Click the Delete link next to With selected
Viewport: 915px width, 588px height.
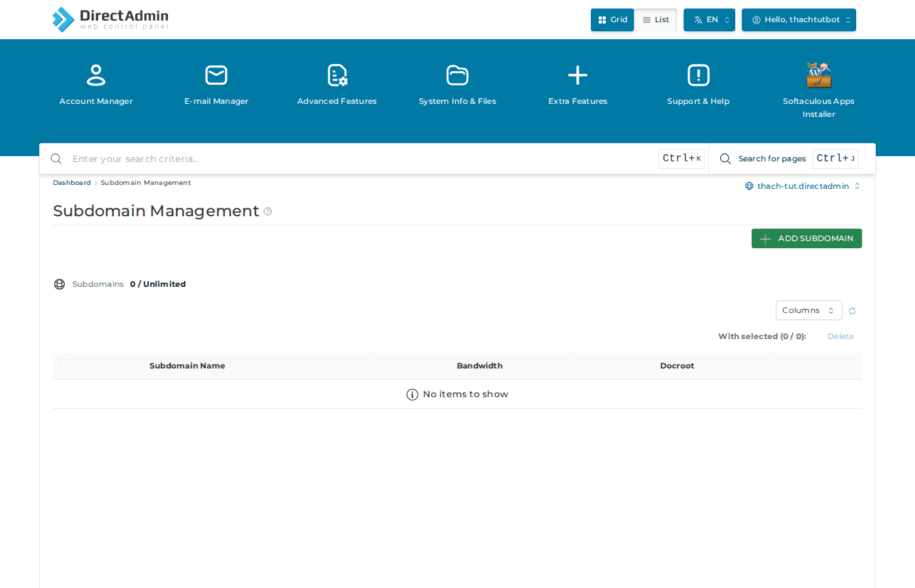click(840, 336)
